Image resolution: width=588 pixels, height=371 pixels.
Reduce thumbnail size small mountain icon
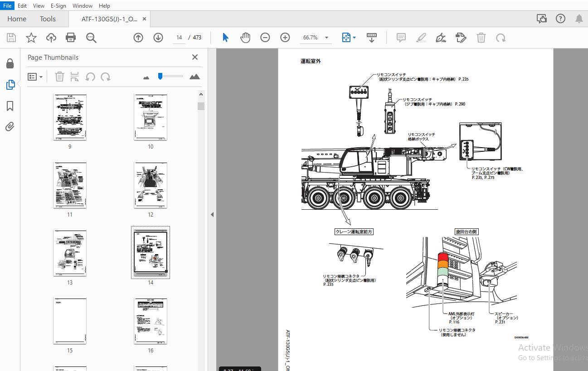pos(146,77)
